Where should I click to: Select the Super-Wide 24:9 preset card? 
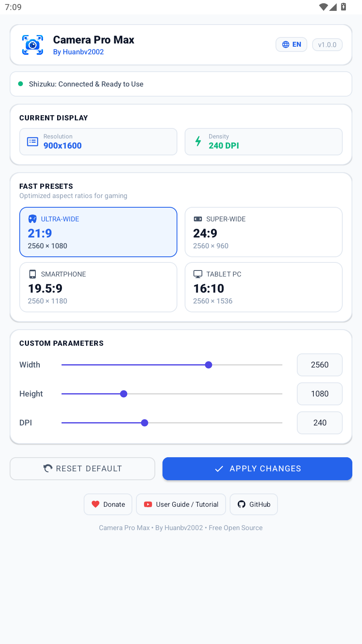pos(263,232)
